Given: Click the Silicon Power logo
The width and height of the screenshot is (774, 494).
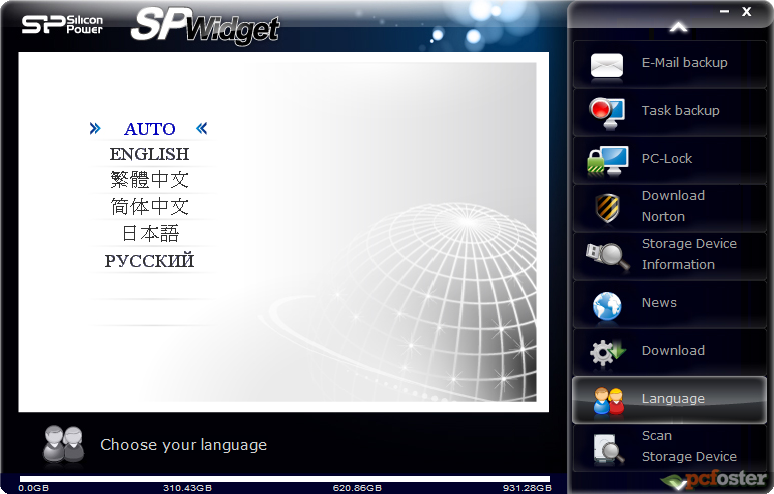Looking at the screenshot, I should (62, 24).
